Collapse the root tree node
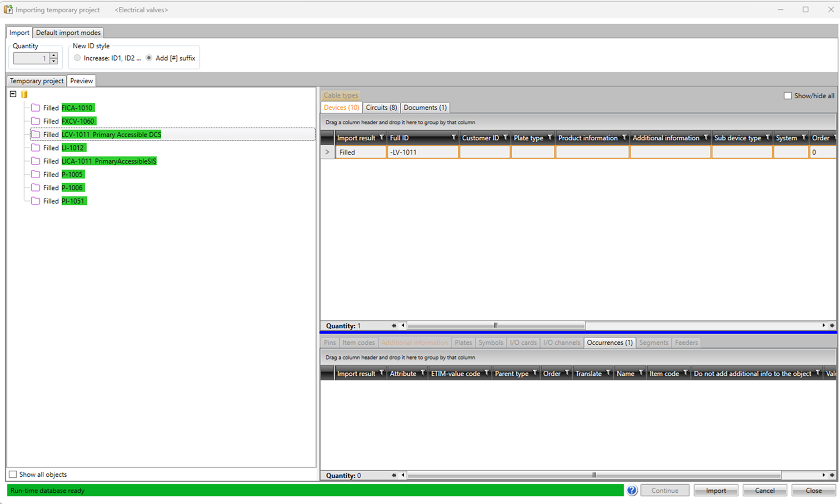Screen dimensions: 840x504 click(13, 94)
